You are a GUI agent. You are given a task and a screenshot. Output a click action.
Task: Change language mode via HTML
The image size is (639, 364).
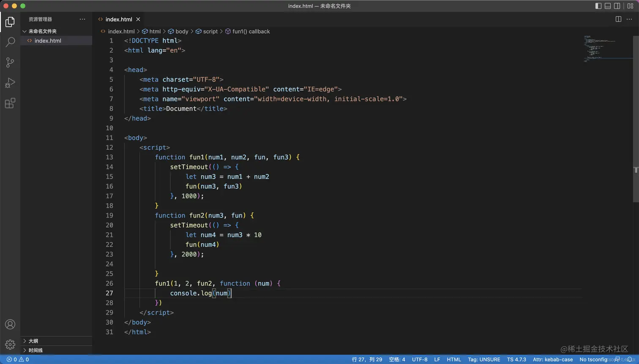click(454, 359)
